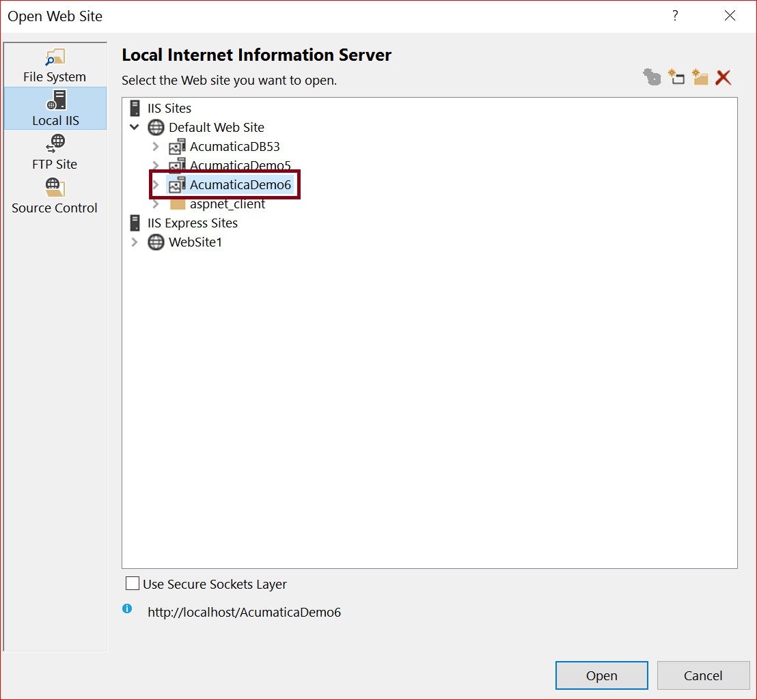Viewport: 757px width, 700px height.
Task: Expand the AcumaticaDemo6 node
Action: (156, 185)
